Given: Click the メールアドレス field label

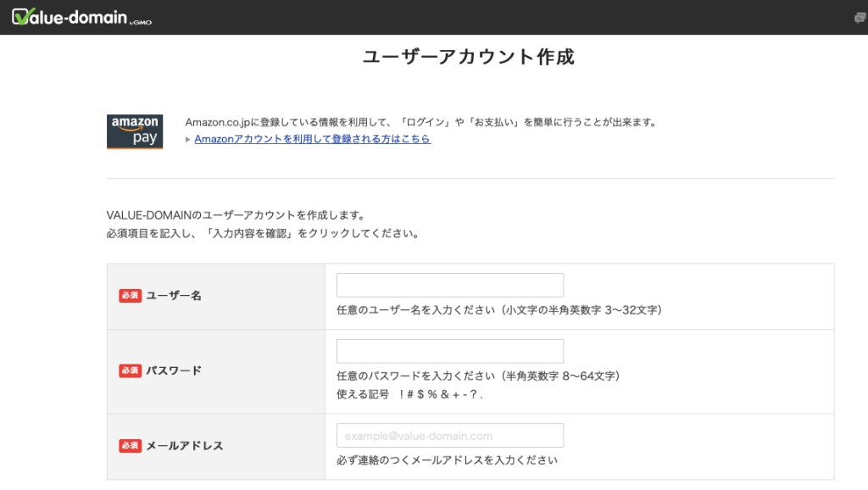Looking at the screenshot, I should coord(185,446).
